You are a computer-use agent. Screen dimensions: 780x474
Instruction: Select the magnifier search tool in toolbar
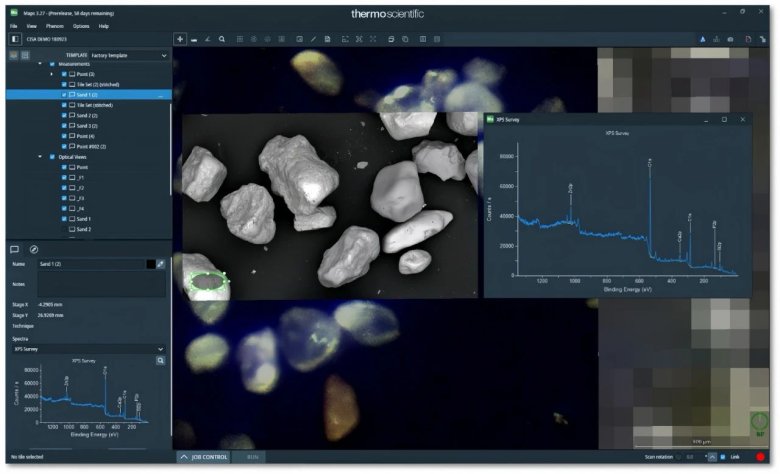pos(221,39)
